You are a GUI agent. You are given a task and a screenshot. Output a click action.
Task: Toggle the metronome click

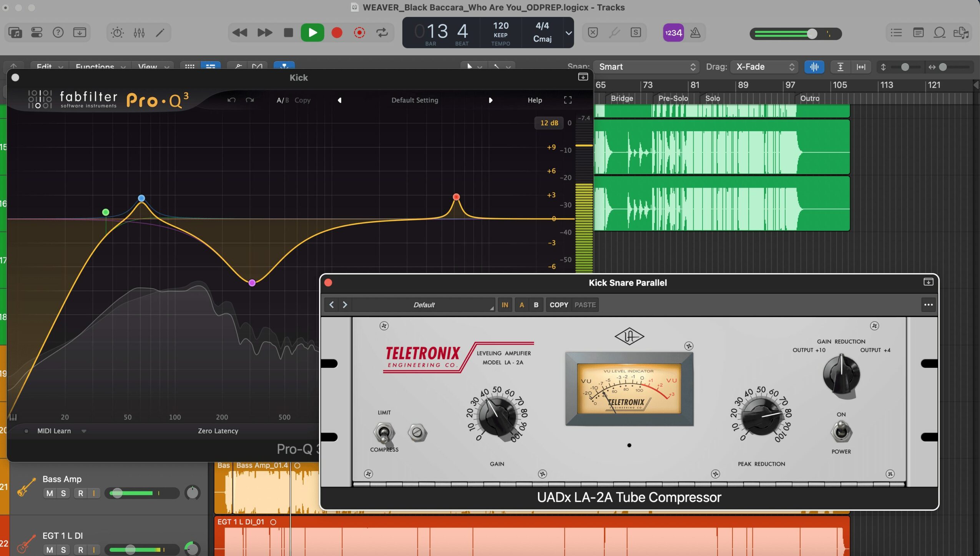click(x=695, y=33)
